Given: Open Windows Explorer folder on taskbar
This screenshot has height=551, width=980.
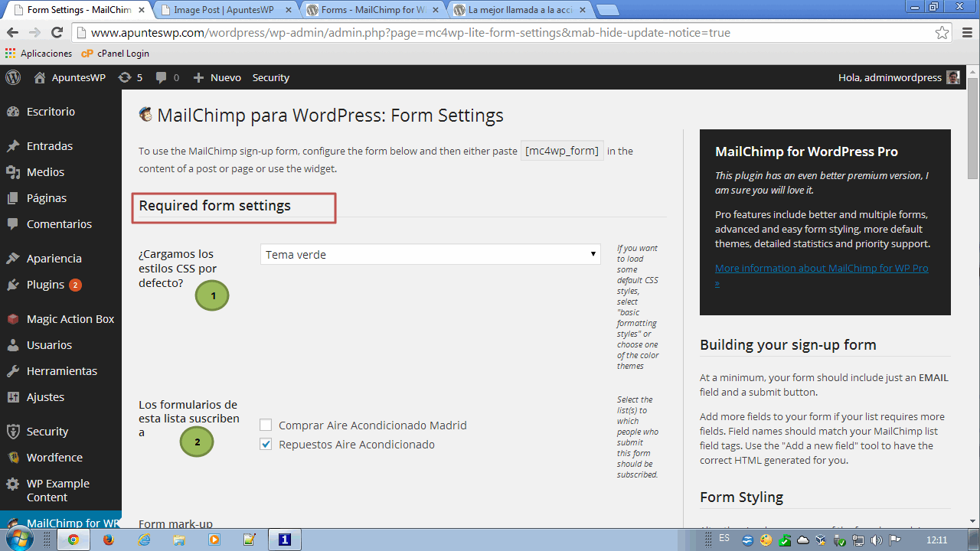Looking at the screenshot, I should click(x=178, y=540).
